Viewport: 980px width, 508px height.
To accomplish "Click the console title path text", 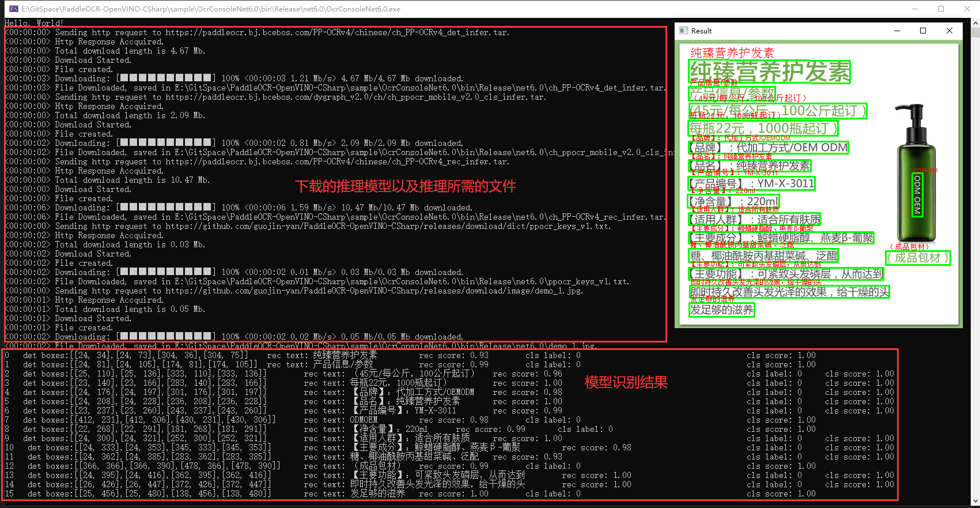I will pyautogui.click(x=211, y=9).
